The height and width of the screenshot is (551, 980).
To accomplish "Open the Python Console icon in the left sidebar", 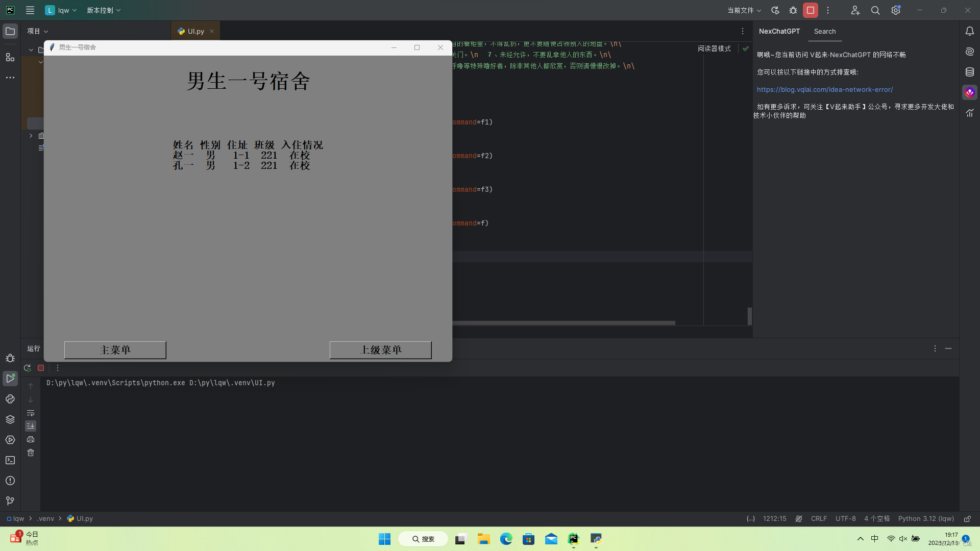I will point(10,399).
